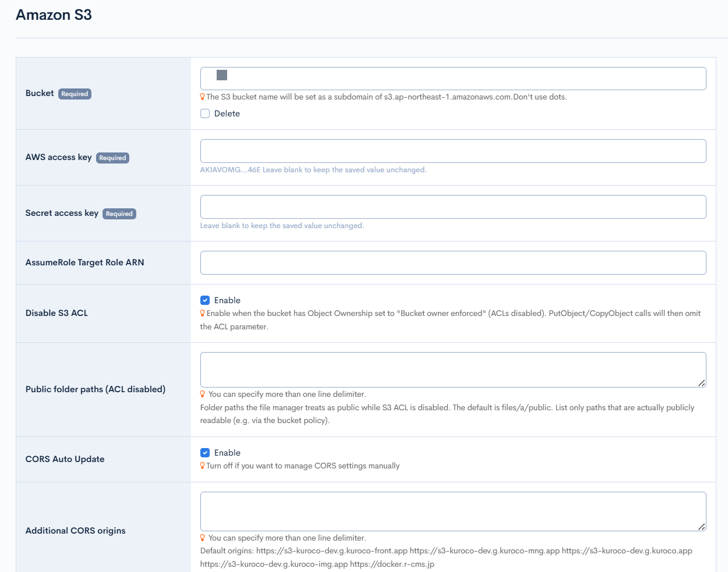Click into the AWS access key field
728x572 pixels.
tap(453, 151)
